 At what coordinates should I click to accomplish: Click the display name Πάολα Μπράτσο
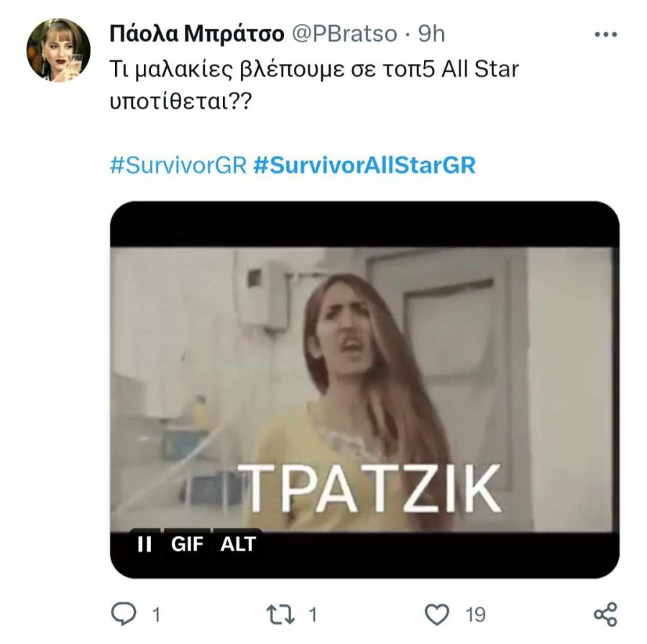pos(196,33)
